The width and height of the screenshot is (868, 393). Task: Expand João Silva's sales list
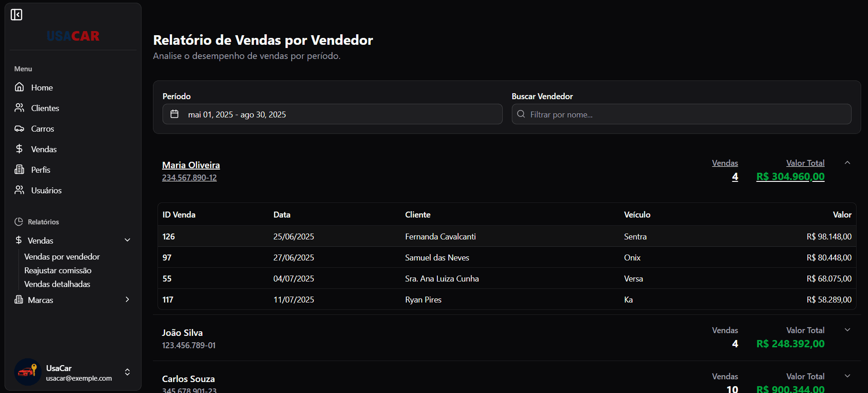tap(847, 330)
